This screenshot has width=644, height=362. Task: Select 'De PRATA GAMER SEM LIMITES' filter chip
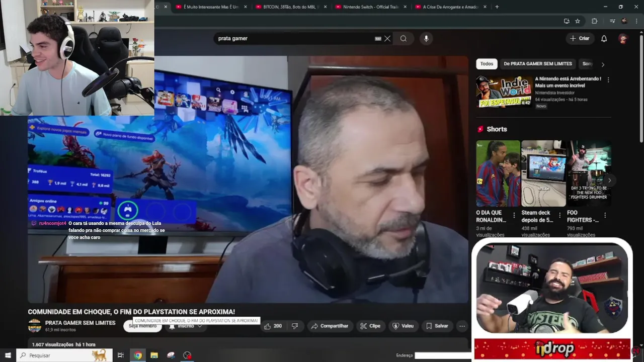(x=538, y=64)
